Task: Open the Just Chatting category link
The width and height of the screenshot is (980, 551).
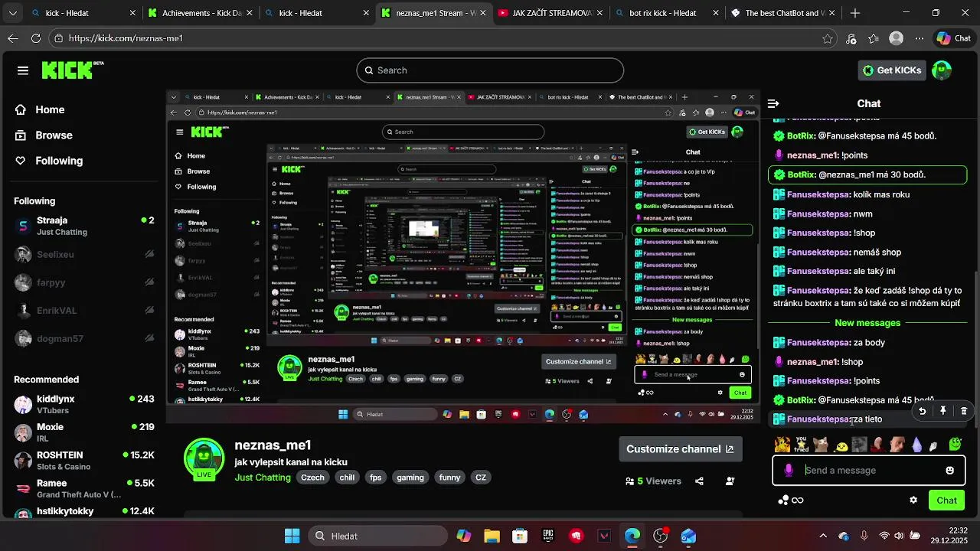Action: pos(263,478)
